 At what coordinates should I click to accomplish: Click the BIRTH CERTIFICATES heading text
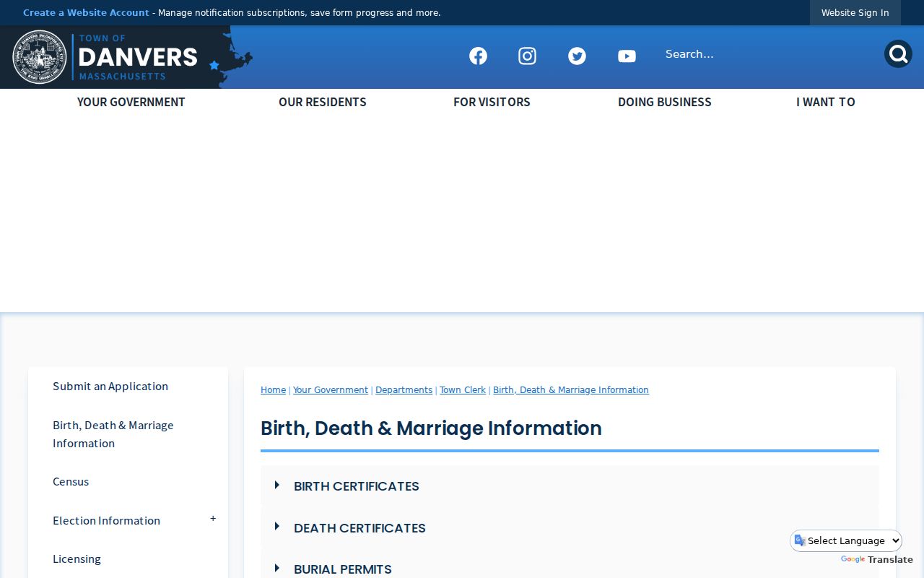(357, 486)
